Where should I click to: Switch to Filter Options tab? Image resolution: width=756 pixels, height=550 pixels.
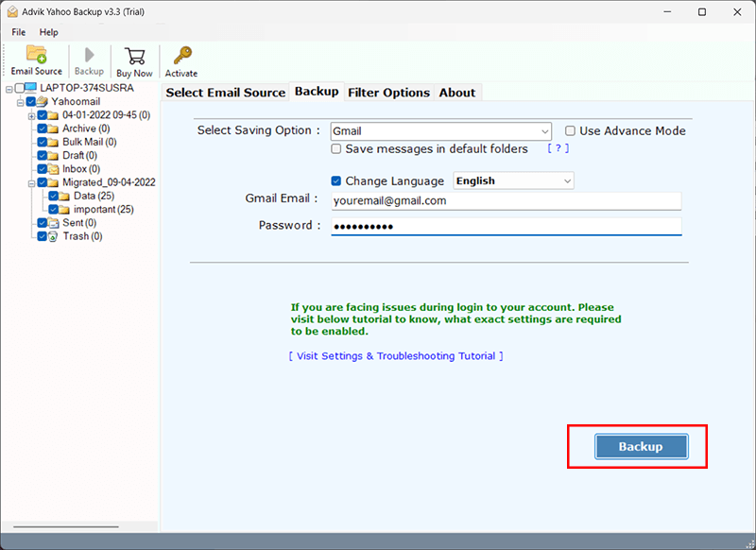(x=388, y=93)
